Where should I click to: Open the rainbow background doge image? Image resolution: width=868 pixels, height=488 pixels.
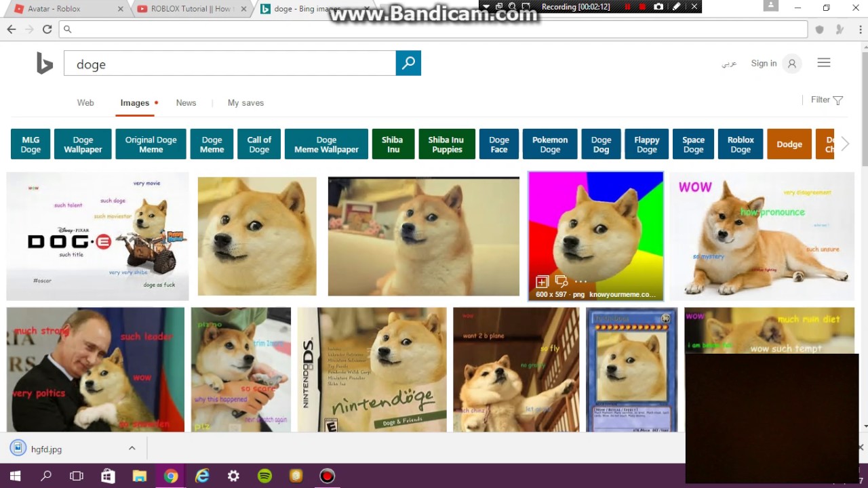(x=596, y=236)
